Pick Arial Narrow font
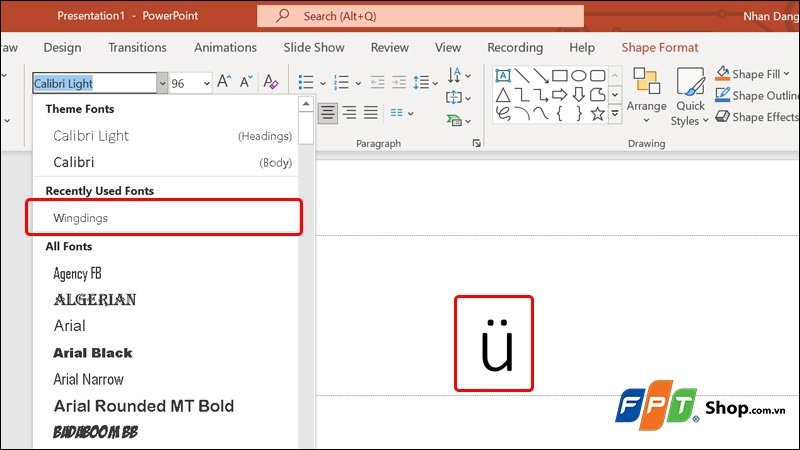The image size is (800, 450). coord(166,379)
